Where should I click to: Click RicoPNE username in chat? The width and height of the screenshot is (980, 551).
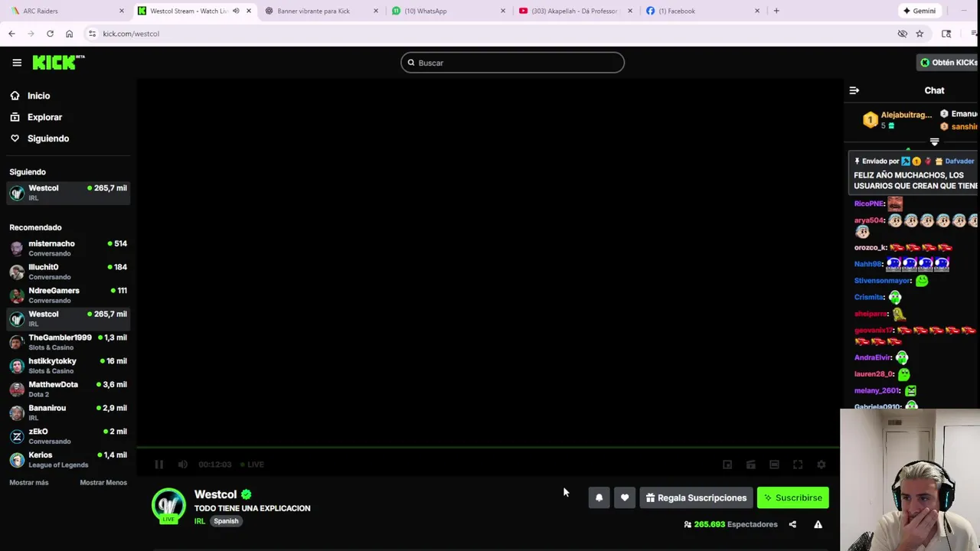coord(869,204)
